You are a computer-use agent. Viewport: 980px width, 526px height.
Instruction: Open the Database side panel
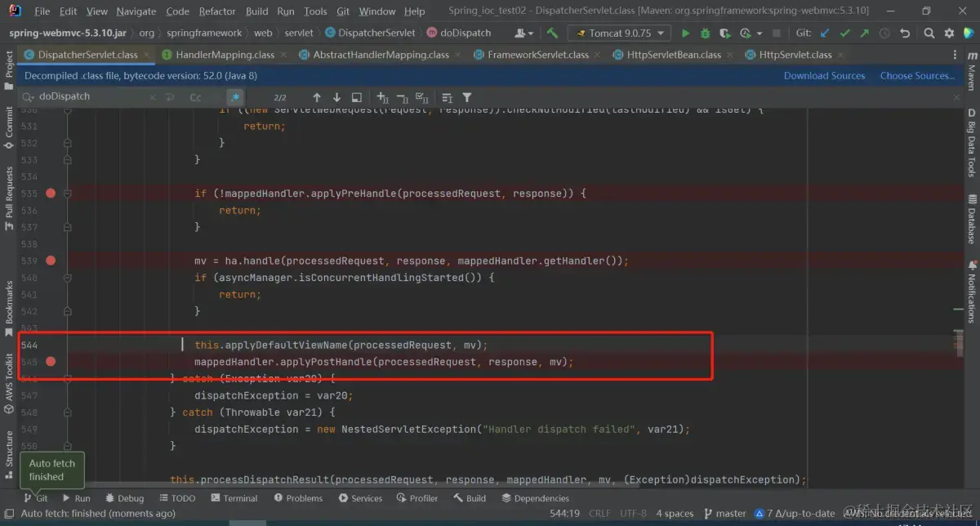click(x=972, y=220)
